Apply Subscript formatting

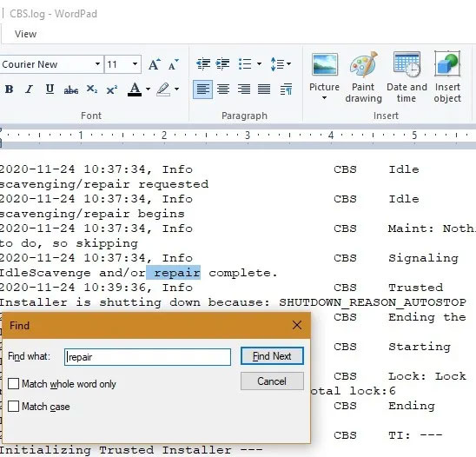[x=92, y=89]
